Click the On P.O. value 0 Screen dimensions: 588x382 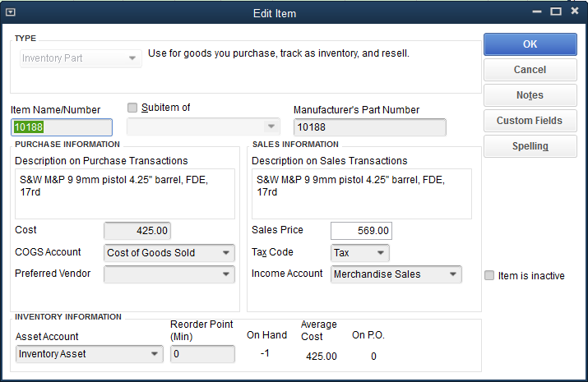click(x=373, y=357)
